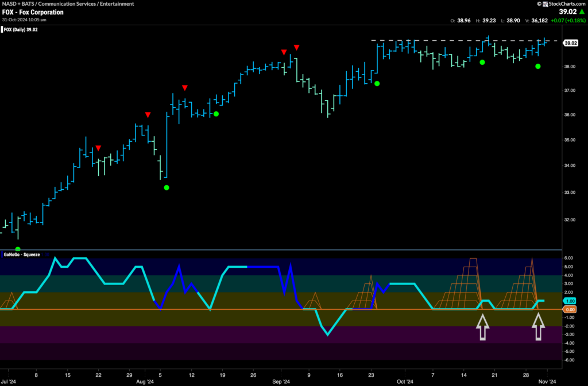Click the Nov '24 label on the date axis
The width and height of the screenshot is (588, 386).
click(x=548, y=381)
